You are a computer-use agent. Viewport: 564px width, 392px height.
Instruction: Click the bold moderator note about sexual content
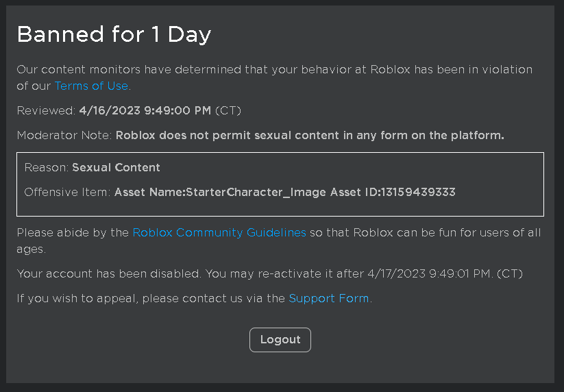(x=310, y=135)
